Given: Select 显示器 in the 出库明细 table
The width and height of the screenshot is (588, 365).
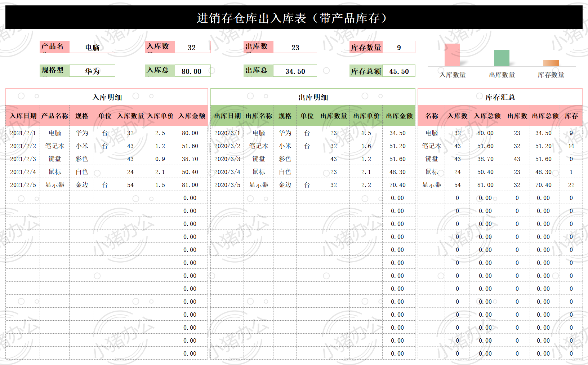Looking at the screenshot, I should tap(259, 185).
